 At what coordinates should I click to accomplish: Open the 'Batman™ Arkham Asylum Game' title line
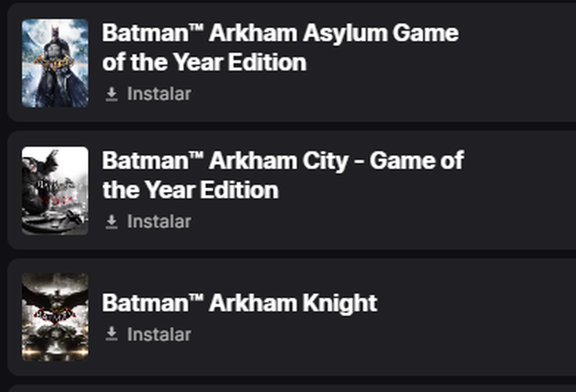[x=280, y=34]
